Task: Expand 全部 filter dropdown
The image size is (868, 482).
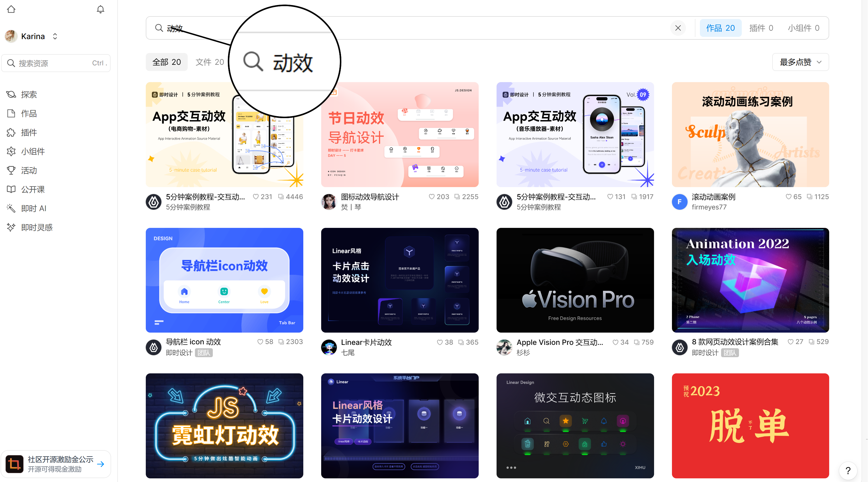Action: pyautogui.click(x=167, y=62)
